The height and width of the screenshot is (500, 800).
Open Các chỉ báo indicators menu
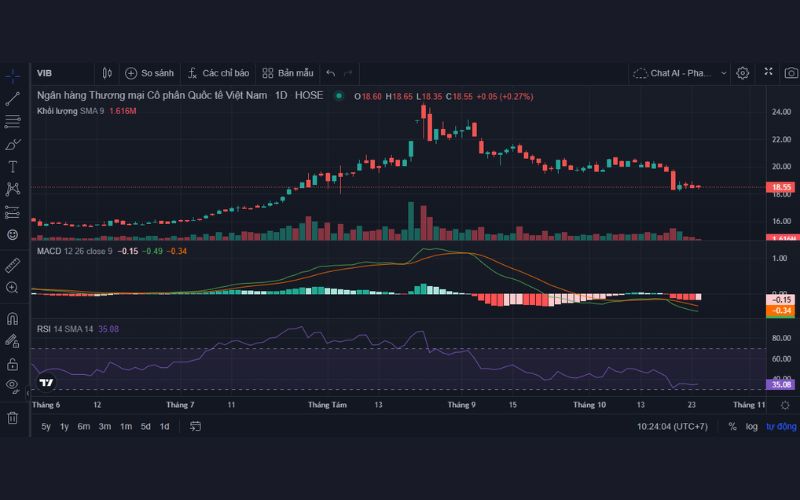tap(218, 73)
